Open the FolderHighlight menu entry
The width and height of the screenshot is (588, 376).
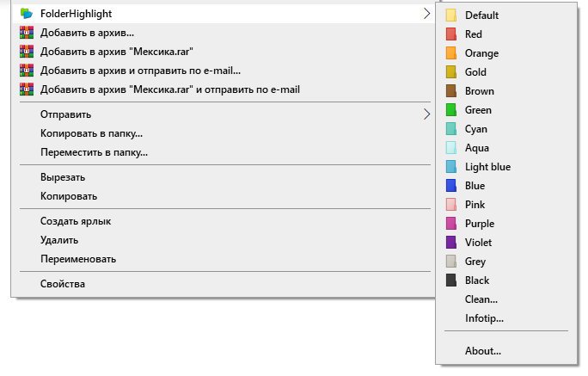point(224,14)
